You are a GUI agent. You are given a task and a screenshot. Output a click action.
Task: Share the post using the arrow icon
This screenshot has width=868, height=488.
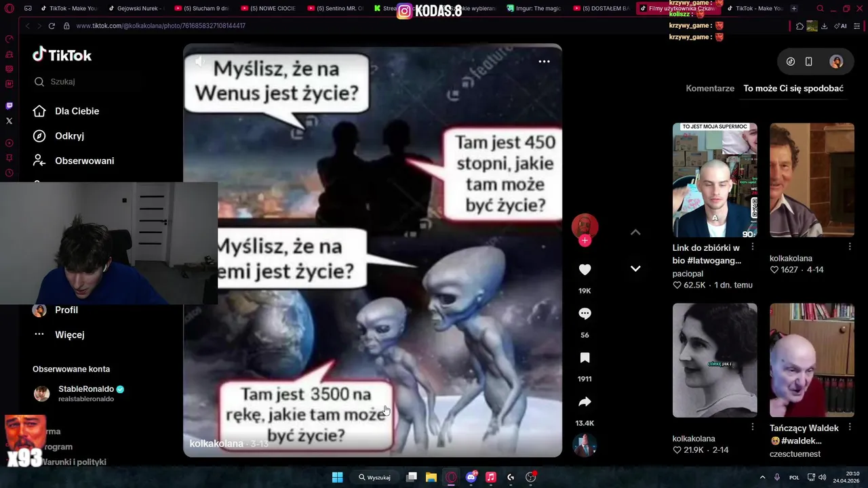point(585,402)
